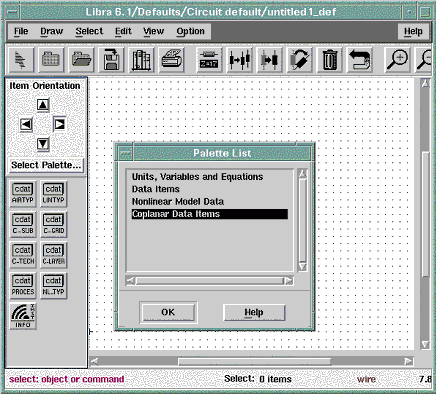436x394 pixels.
Task: Click the undo arrow toolbar icon
Action: point(359,60)
